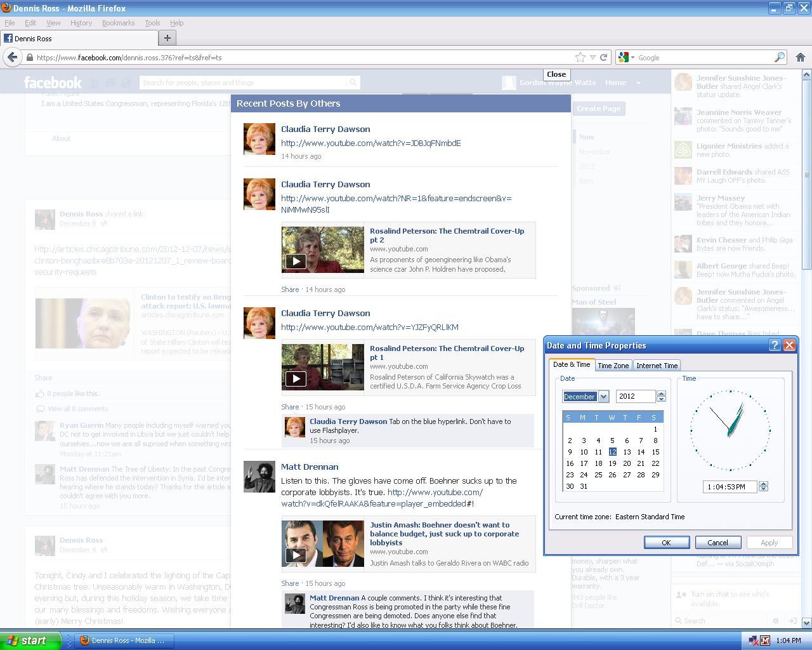Reload the page with the refresh icon

point(604,57)
